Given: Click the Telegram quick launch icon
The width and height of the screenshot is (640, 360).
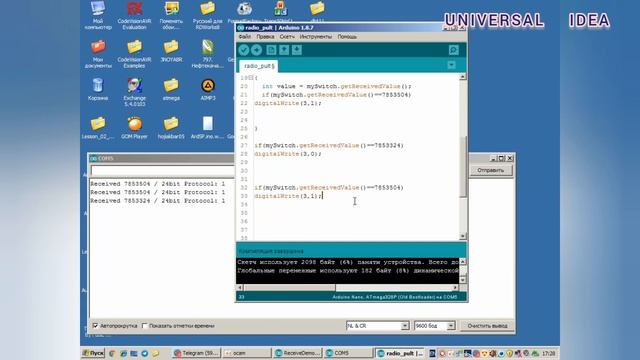Looking at the screenshot, I should tap(144, 353).
